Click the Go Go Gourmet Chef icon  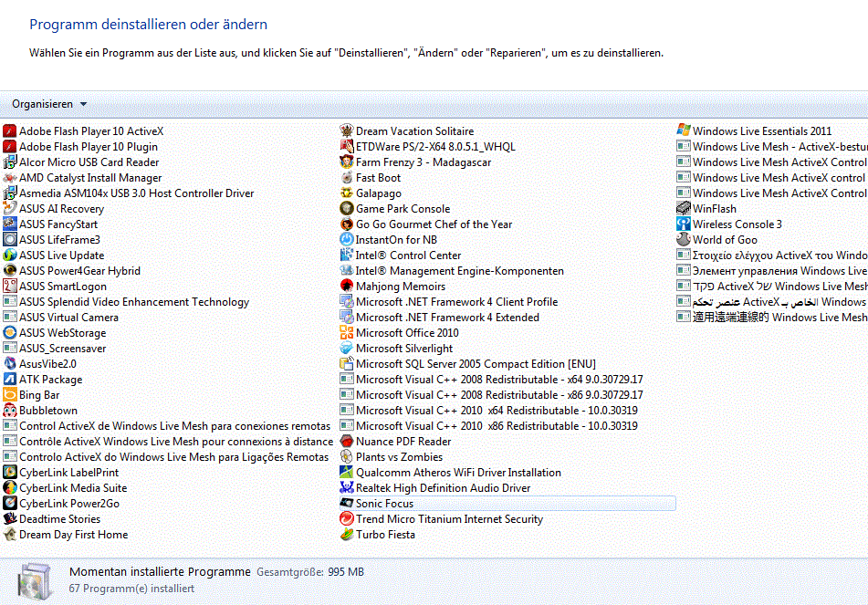point(347,224)
